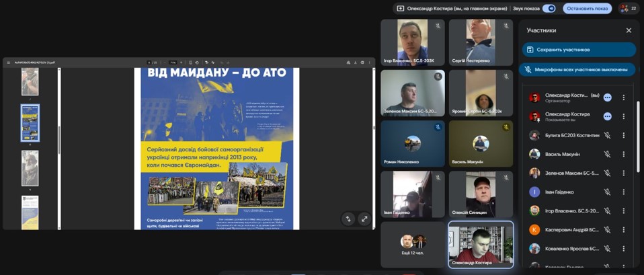Redo the PDF annotation
Image resolution: width=644 pixels, height=275 pixels.
pyautogui.click(x=228, y=63)
